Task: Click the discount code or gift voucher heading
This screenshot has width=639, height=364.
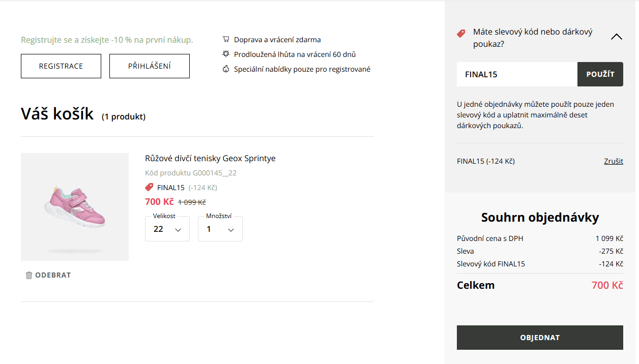Action: (x=533, y=38)
